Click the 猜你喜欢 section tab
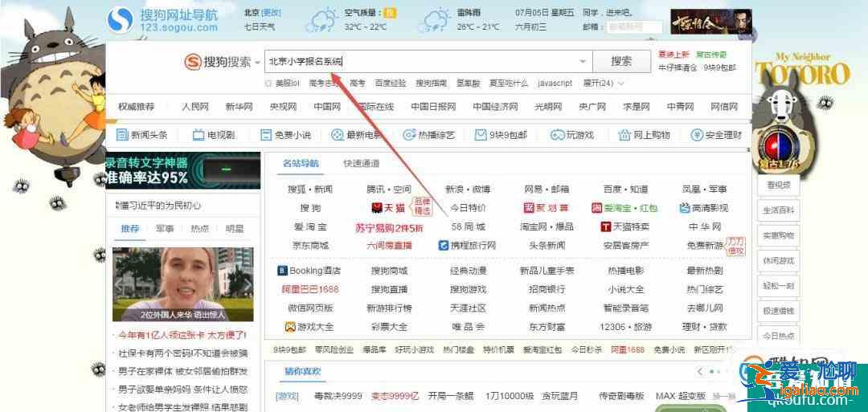This screenshot has width=868, height=412. tap(302, 372)
